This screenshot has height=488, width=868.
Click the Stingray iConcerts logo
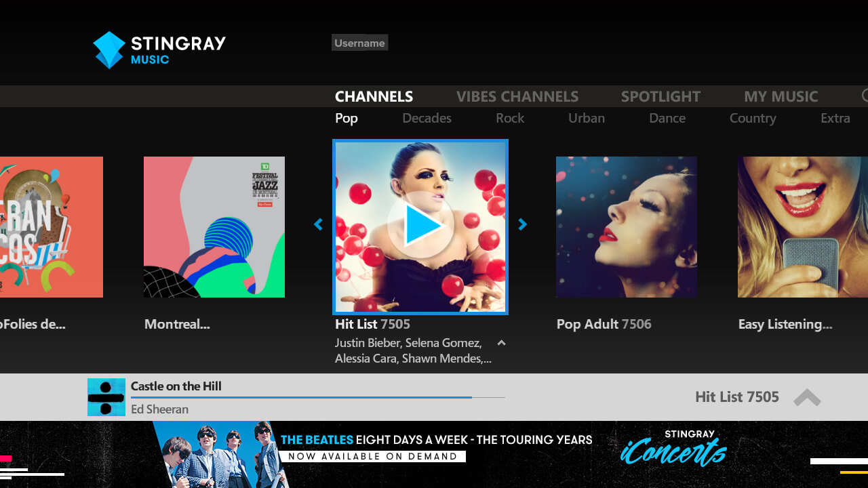[x=673, y=448]
